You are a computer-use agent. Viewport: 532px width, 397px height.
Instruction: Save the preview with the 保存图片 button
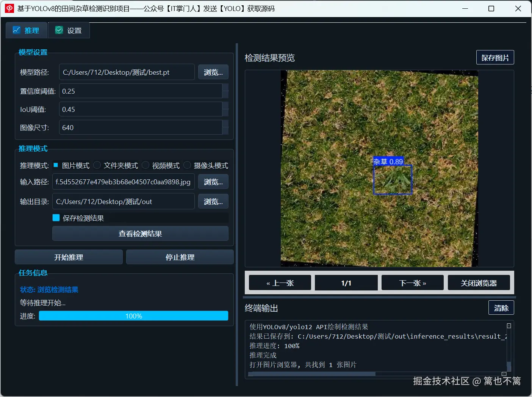495,58
